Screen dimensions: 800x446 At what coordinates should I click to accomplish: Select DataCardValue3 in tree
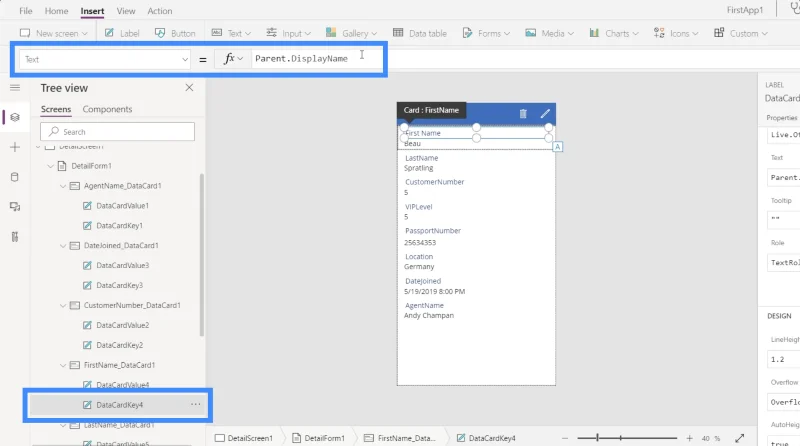click(122, 265)
